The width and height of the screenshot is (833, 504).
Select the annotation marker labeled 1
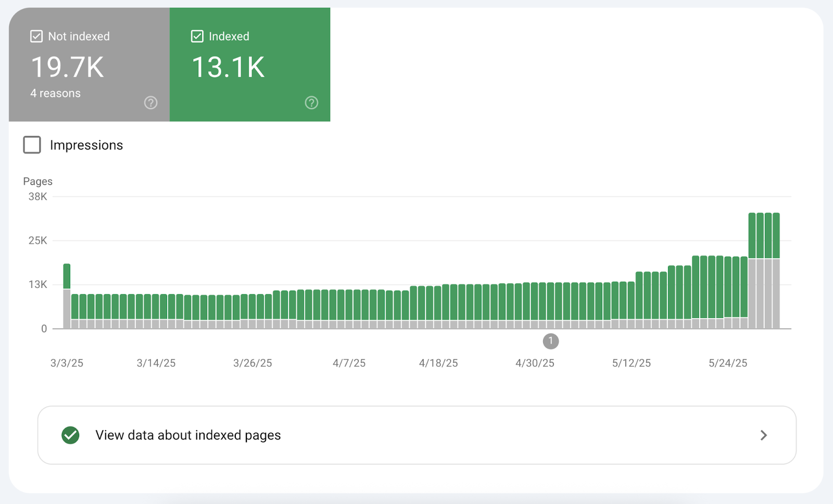click(551, 342)
